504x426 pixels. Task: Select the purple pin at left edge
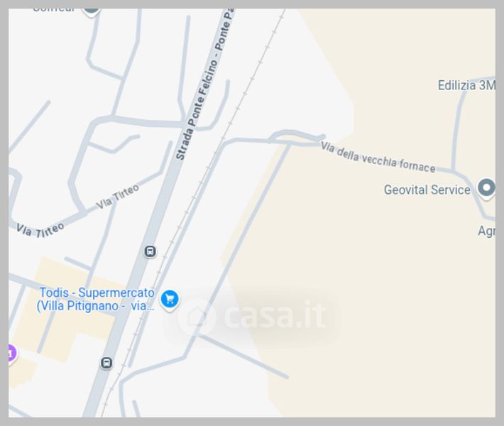[11, 354]
